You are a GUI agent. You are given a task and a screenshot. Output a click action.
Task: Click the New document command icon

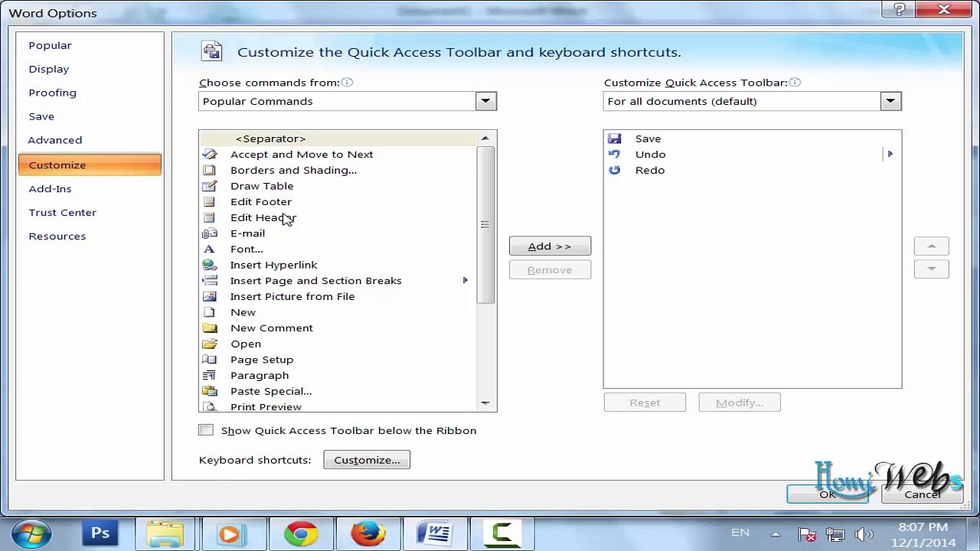pyautogui.click(x=209, y=312)
